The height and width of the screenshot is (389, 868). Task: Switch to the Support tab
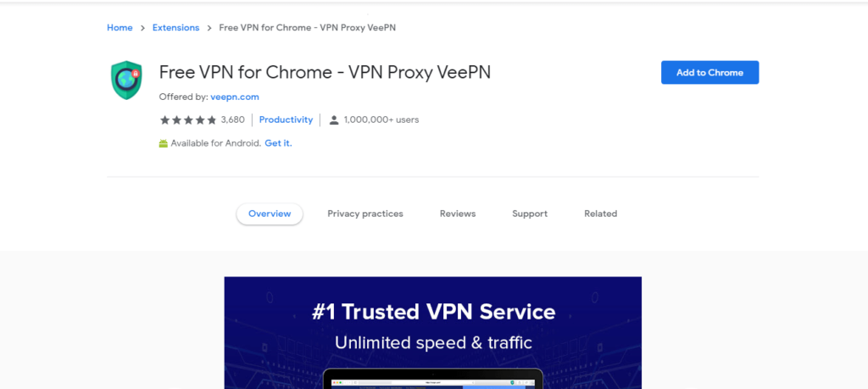[530, 214]
